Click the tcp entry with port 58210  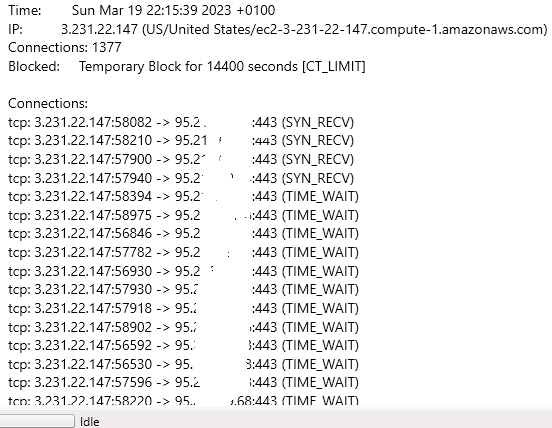[x=181, y=140]
